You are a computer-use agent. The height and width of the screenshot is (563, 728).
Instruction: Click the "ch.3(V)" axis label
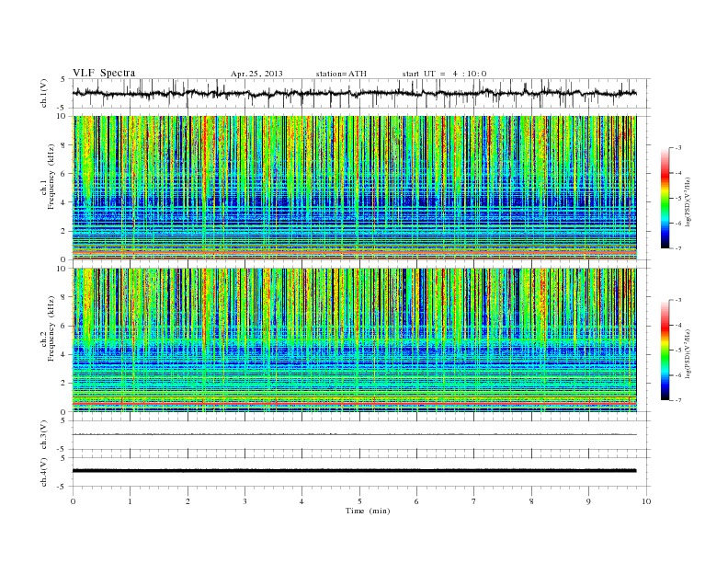[44, 435]
